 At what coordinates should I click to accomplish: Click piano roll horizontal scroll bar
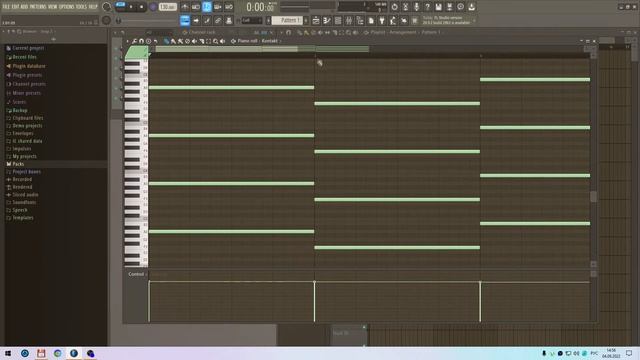(262, 49)
